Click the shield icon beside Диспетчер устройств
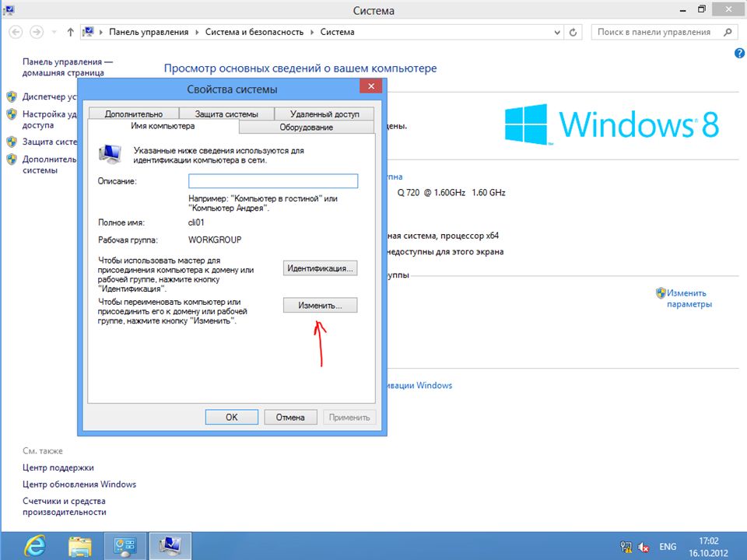747x560 pixels. (x=12, y=96)
